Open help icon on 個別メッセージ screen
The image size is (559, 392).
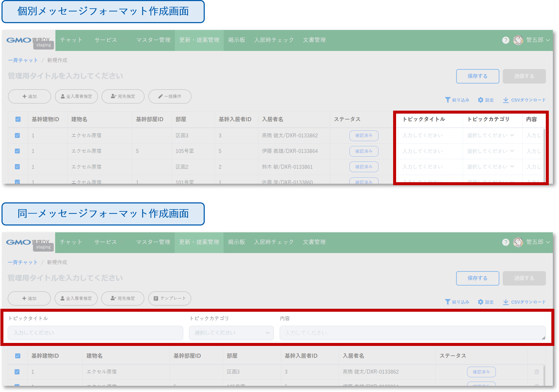(505, 40)
